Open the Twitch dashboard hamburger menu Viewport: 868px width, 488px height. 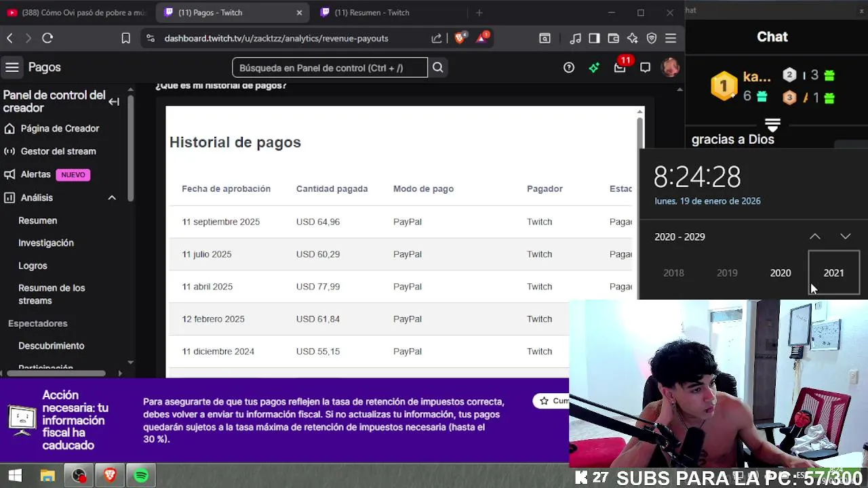[x=12, y=67]
